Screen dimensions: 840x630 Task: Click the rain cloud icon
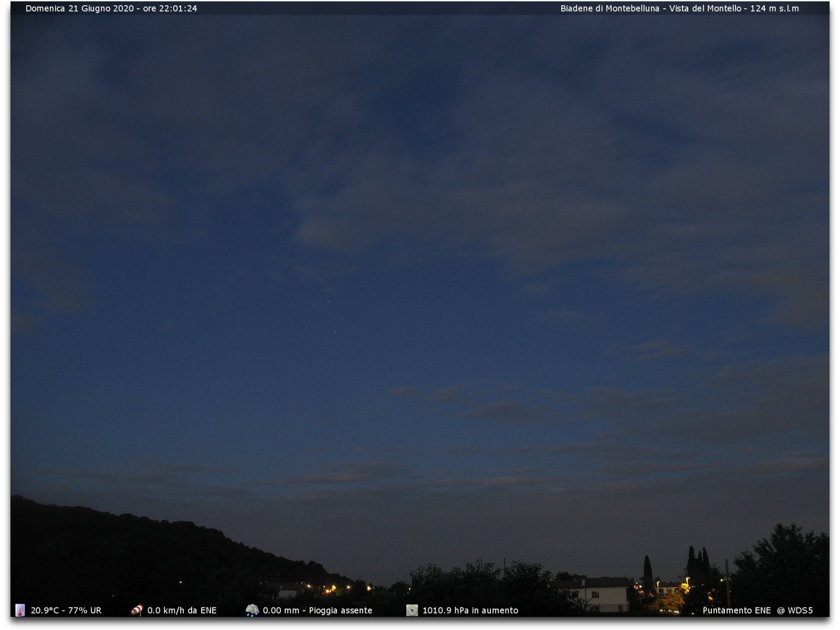[x=252, y=610]
